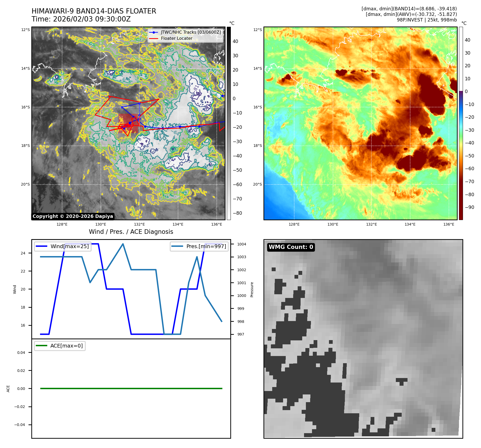Click the flat green ACE line in chart
The image size is (481, 448).
(x=131, y=388)
